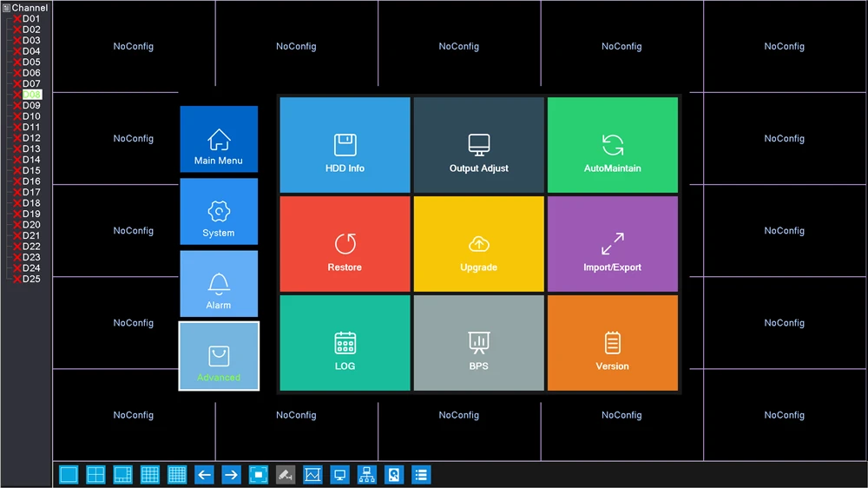Open the image chart toolbar icon
Viewport: 868px width, 488px height.
tap(312, 475)
